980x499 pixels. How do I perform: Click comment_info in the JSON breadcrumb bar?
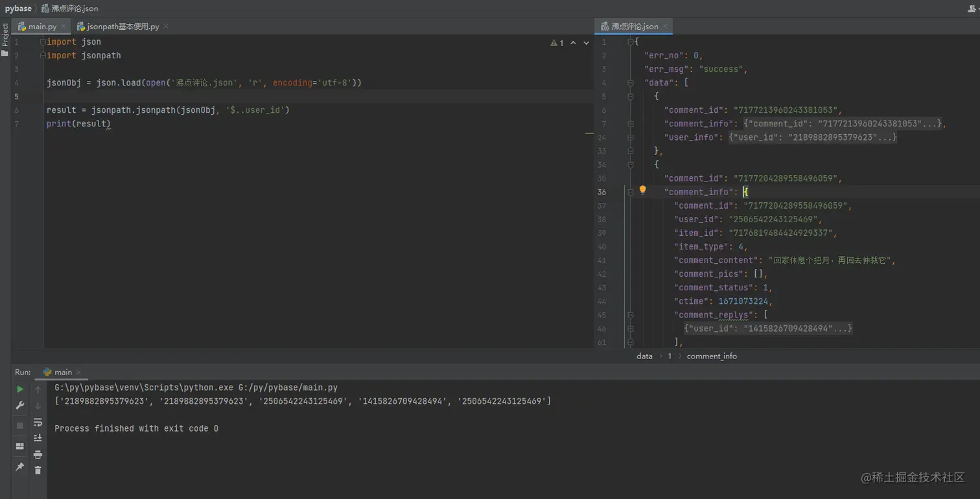(711, 356)
